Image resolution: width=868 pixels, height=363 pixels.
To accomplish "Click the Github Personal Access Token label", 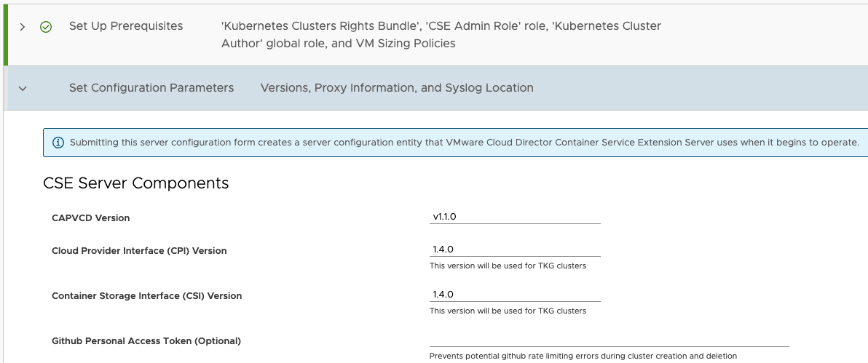I will coord(146,341).
